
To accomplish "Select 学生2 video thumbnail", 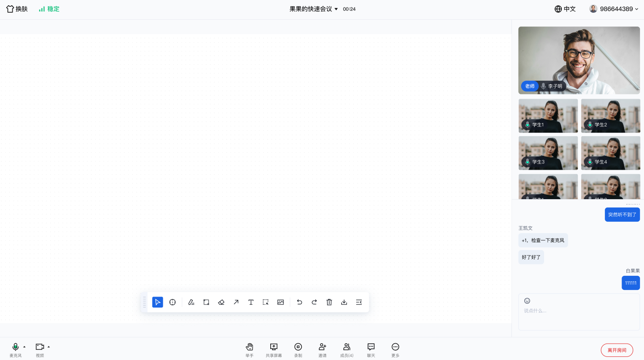I will click(x=611, y=116).
